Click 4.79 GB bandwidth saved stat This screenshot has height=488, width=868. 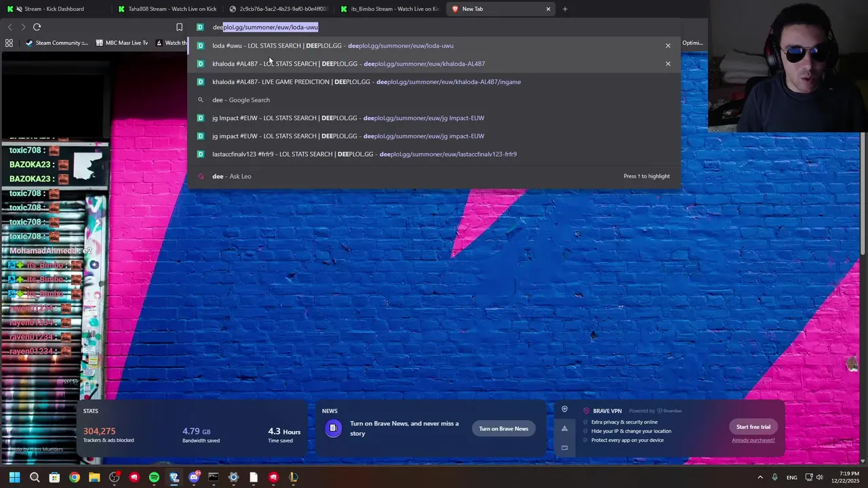201,434
